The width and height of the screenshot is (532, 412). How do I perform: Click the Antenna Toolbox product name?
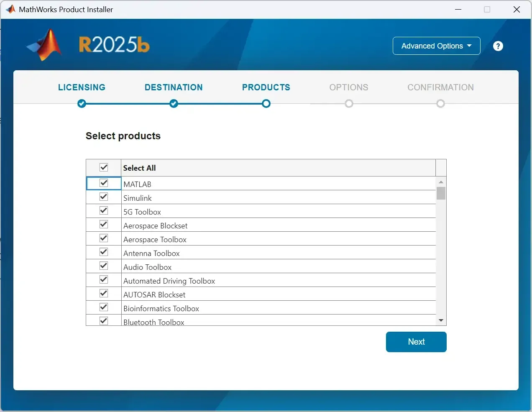point(151,253)
